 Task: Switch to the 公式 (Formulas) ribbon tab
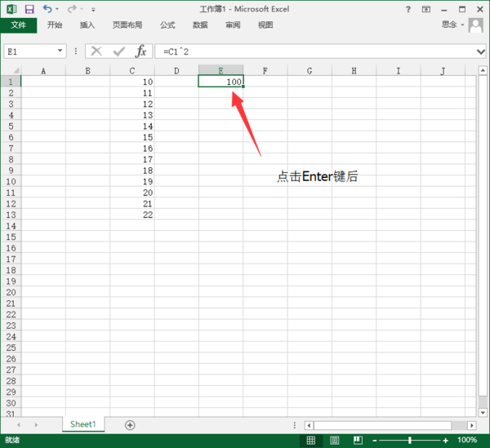tap(167, 25)
